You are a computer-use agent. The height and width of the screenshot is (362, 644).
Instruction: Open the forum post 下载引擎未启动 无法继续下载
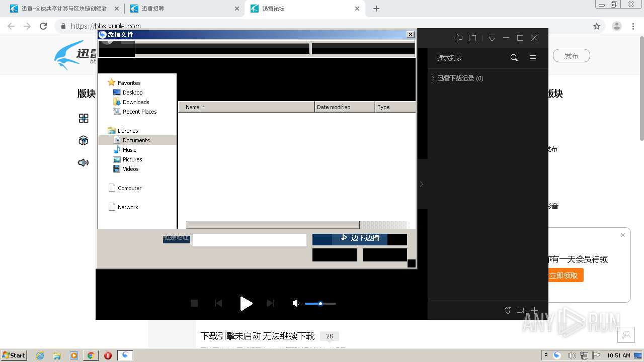258,336
